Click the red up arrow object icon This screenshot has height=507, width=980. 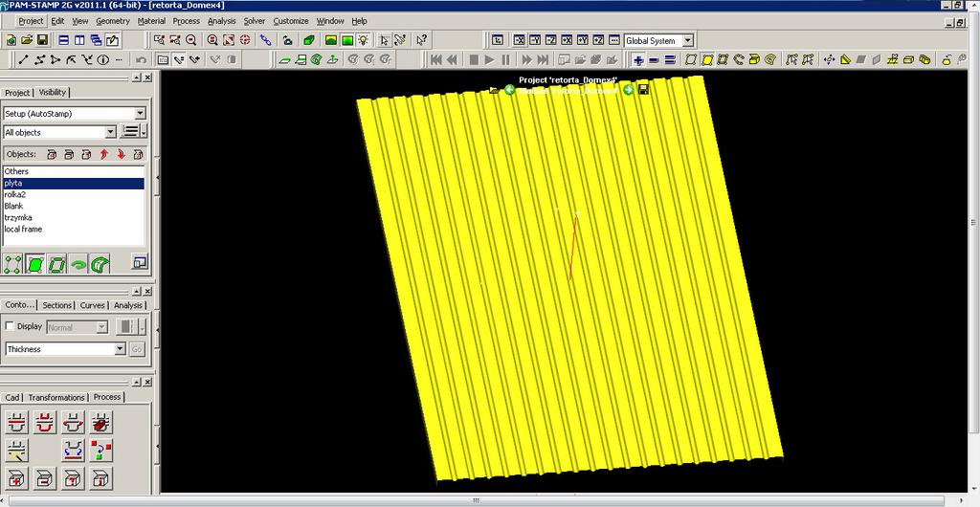point(103,154)
